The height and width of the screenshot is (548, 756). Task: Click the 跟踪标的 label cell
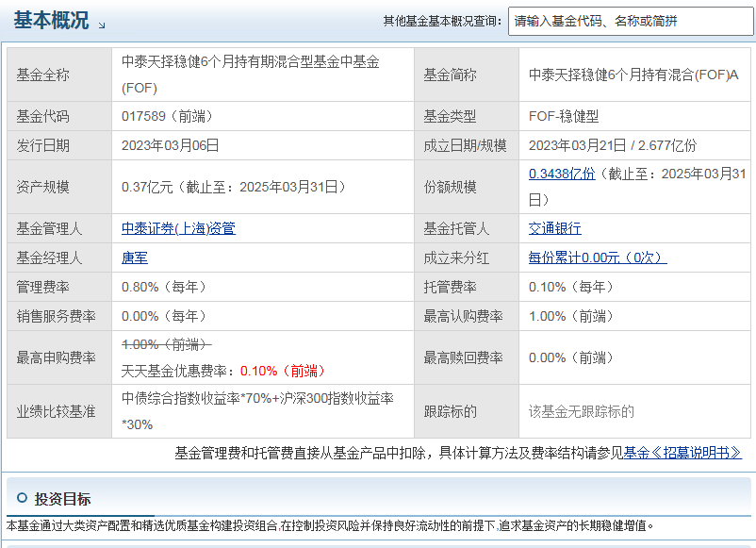click(x=467, y=411)
